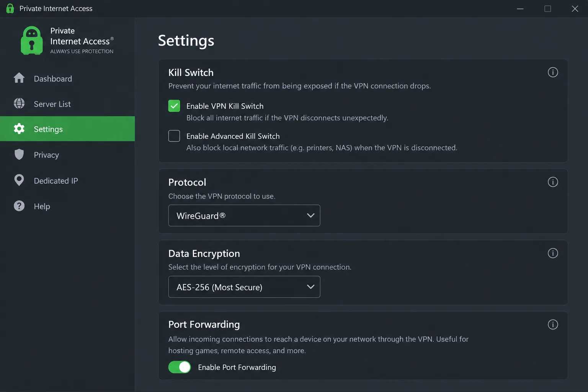This screenshot has height=392, width=588.
Task: Show Data Encryption info icon
Action: [x=553, y=253]
